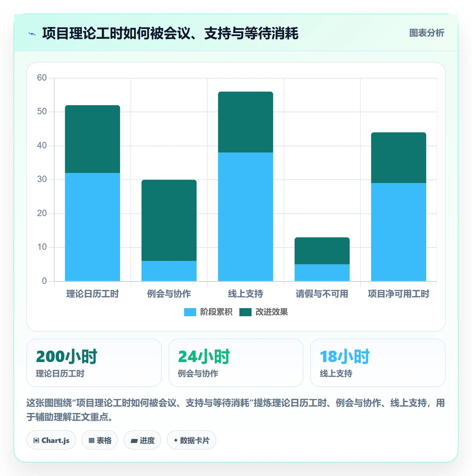The width and height of the screenshot is (472, 476).
Task: Click the x-axis label 请假与不可用
Action: click(322, 294)
